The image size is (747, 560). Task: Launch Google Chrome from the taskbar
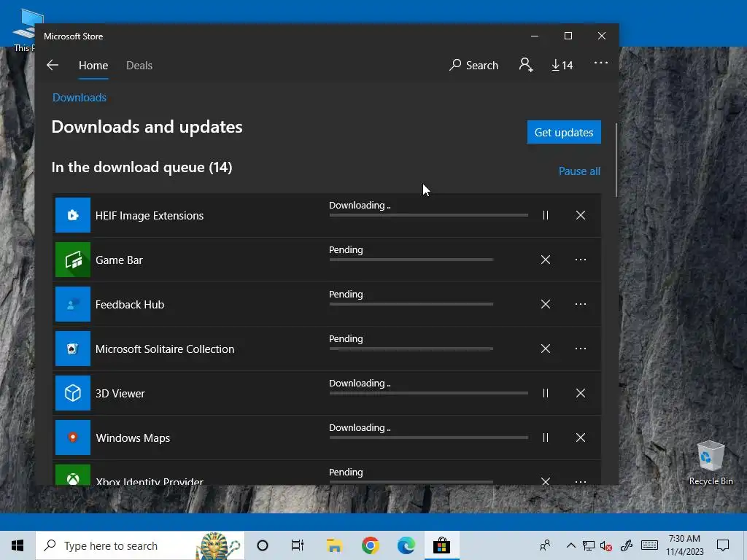[370, 545]
